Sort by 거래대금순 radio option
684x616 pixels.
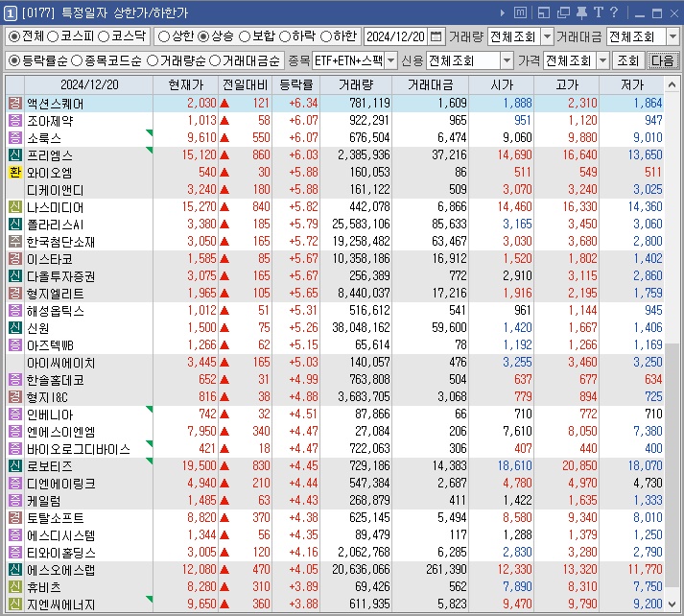click(215, 60)
